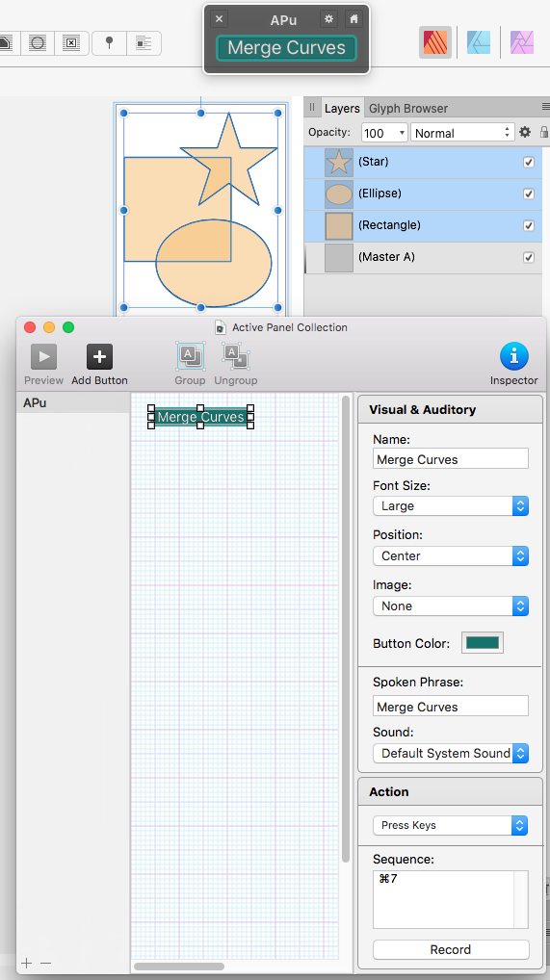The image size is (550, 980).
Task: Click the home icon on APu panel
Action: 354,18
